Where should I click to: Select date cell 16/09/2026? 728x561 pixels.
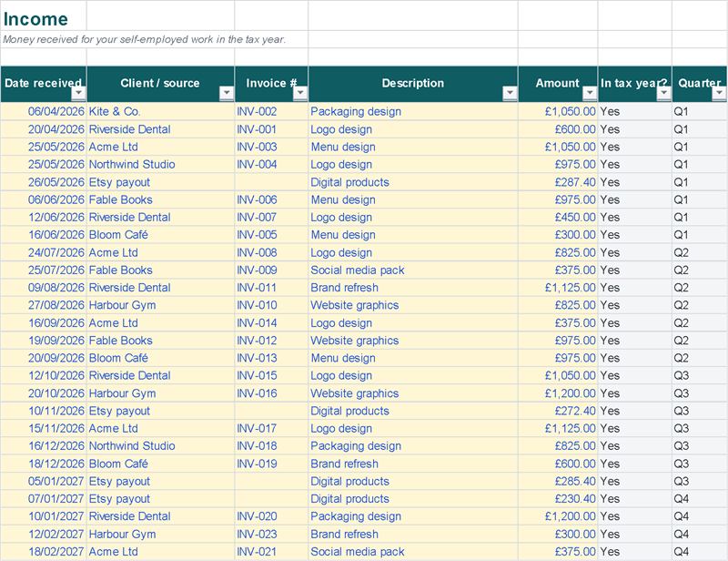(44, 323)
